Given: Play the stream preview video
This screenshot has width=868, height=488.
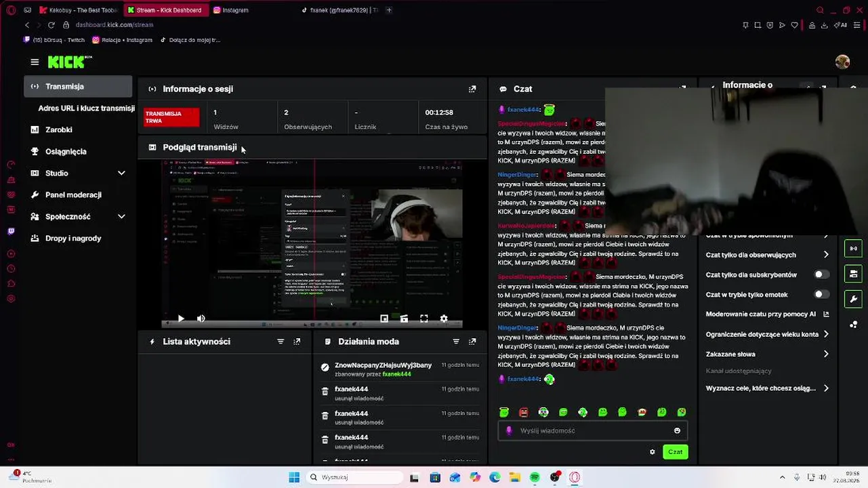Looking at the screenshot, I should click(181, 319).
